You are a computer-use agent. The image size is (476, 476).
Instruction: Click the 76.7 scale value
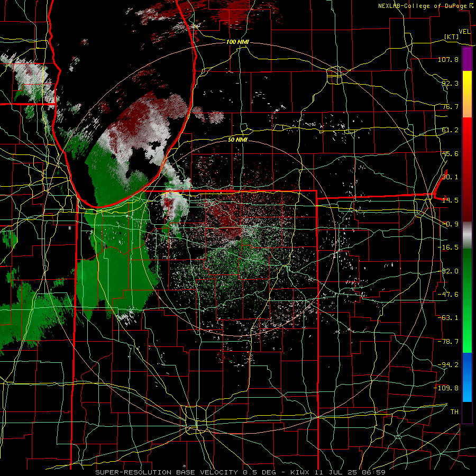click(x=450, y=106)
